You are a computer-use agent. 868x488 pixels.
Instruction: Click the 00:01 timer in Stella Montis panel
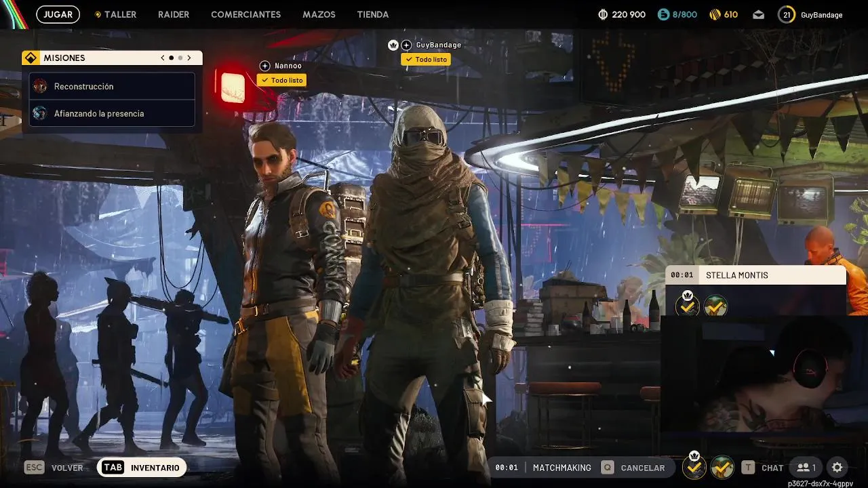click(682, 275)
